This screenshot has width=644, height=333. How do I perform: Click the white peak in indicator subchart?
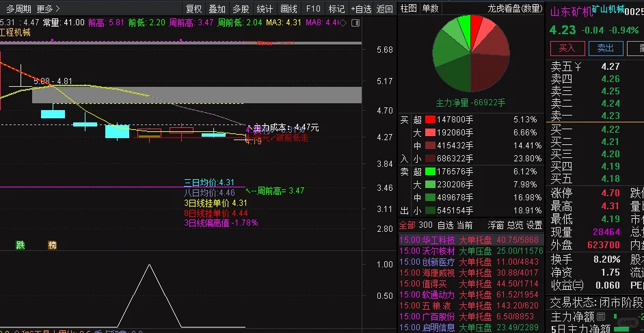[x=148, y=265]
